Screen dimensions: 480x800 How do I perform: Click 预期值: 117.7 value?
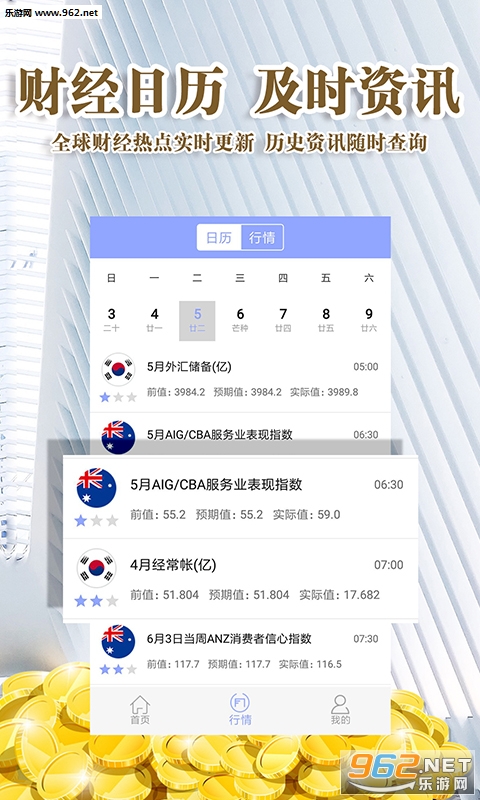coord(239,664)
